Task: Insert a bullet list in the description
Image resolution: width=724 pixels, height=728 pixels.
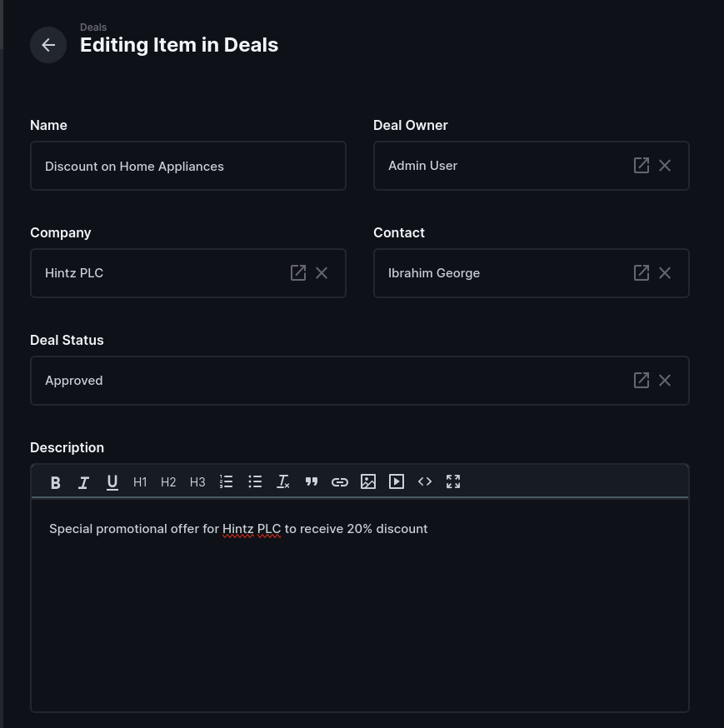Action: (x=254, y=481)
